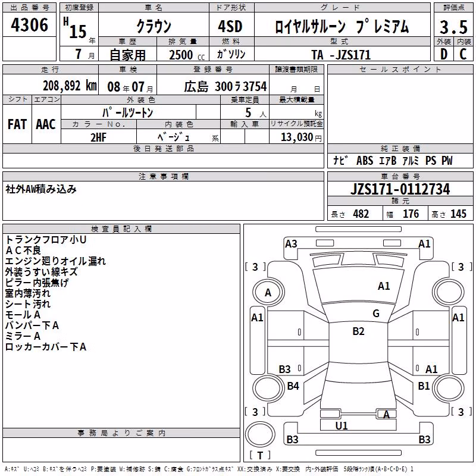Click the inspector note トランクフロア小U
The width and height of the screenshot is (476, 476).
tap(46, 240)
